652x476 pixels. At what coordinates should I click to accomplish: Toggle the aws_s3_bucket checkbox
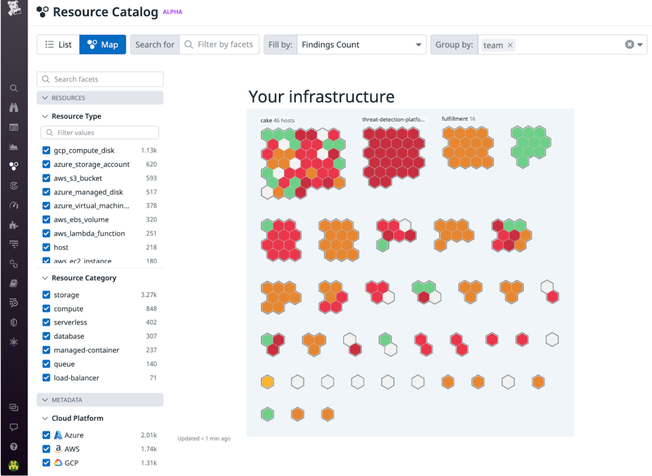point(46,178)
